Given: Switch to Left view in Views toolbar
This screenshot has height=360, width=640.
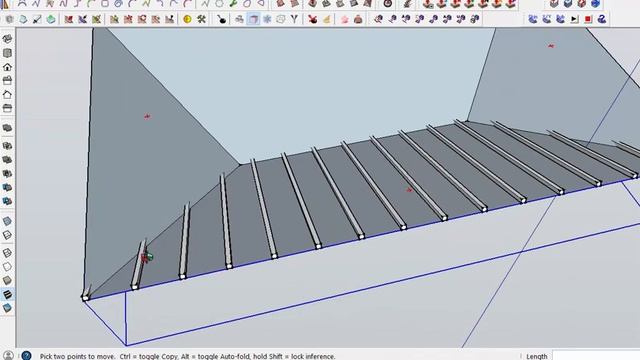Looking at the screenshot, I should 7,108.
